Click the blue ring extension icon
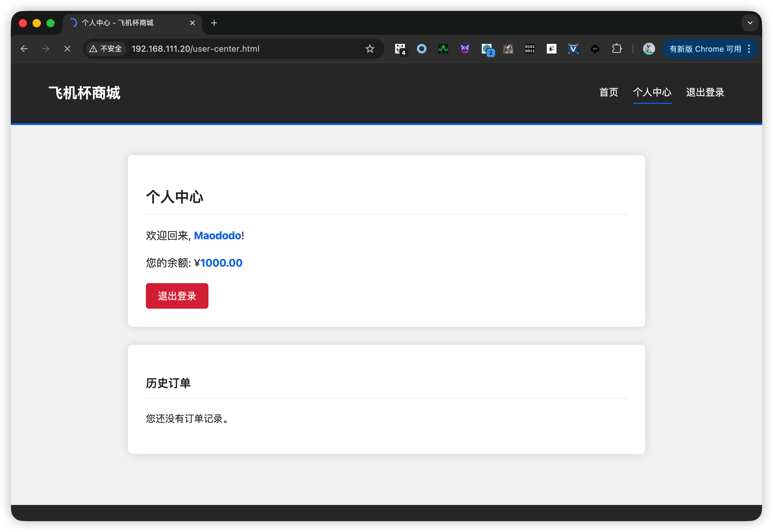 click(x=421, y=49)
